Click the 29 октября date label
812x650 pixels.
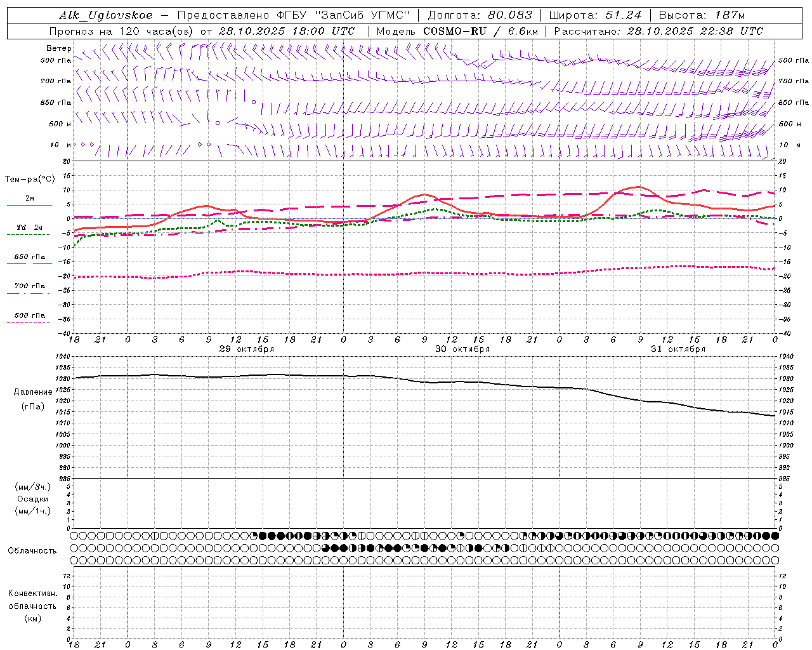pos(247,349)
